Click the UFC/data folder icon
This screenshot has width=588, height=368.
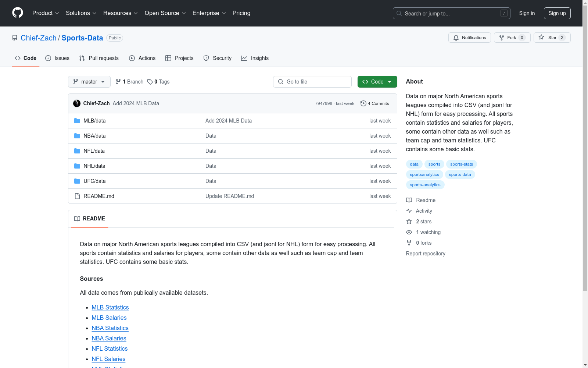click(x=77, y=181)
